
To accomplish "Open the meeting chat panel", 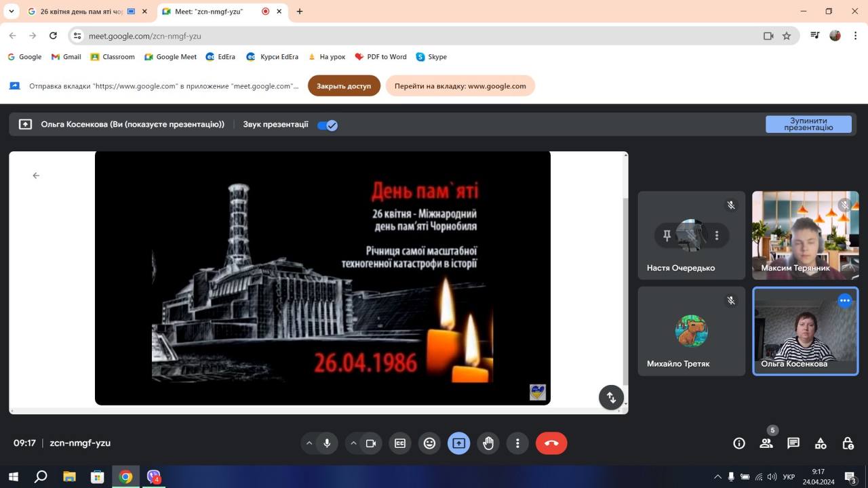I will [x=793, y=443].
